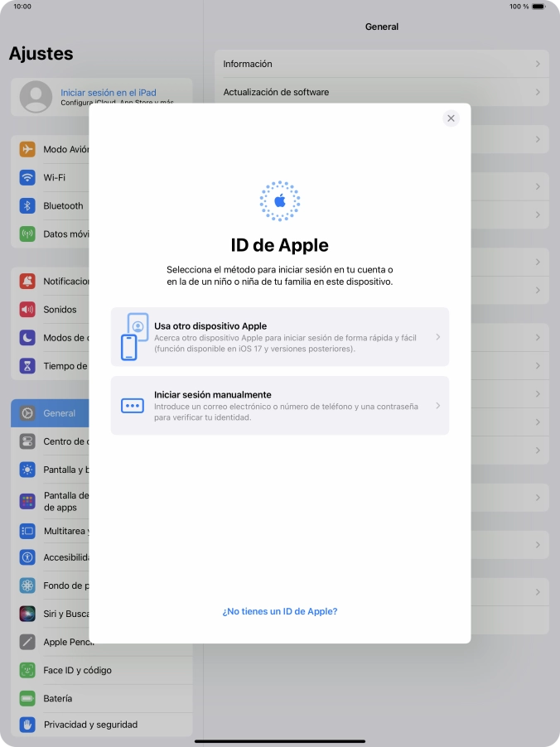Tap the ID de Apple heading
The width and height of the screenshot is (560, 747).
pos(280,245)
